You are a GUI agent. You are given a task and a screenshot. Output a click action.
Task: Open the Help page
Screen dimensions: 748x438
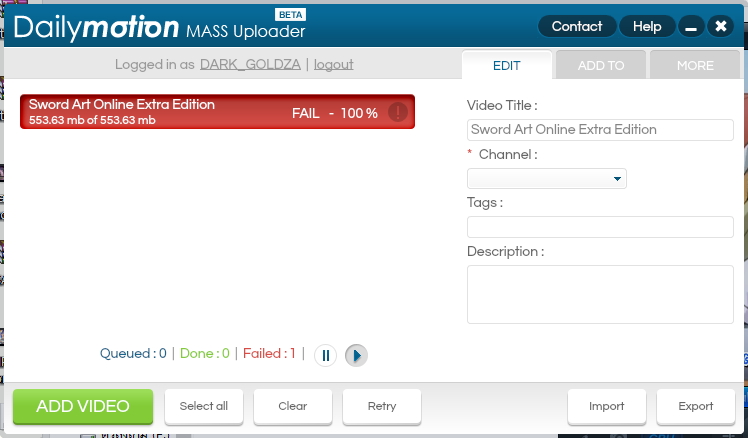[x=647, y=26]
